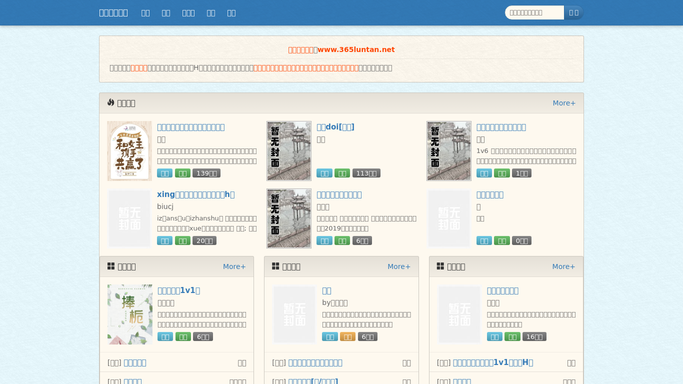
Task: Click the first navigation item after the site title
Action: (145, 13)
